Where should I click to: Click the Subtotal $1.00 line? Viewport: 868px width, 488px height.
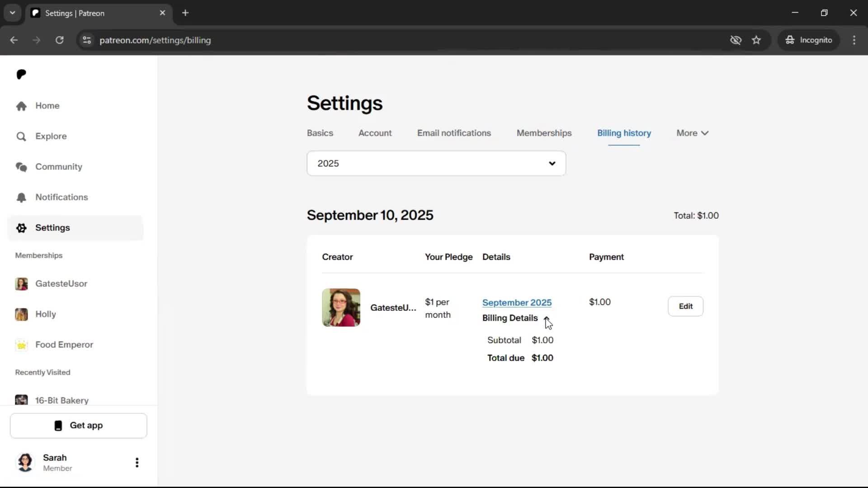pyautogui.click(x=520, y=340)
